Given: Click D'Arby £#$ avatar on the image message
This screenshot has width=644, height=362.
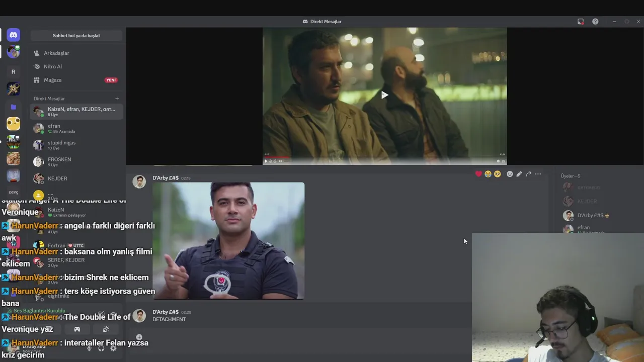Looking at the screenshot, I should click(139, 182).
